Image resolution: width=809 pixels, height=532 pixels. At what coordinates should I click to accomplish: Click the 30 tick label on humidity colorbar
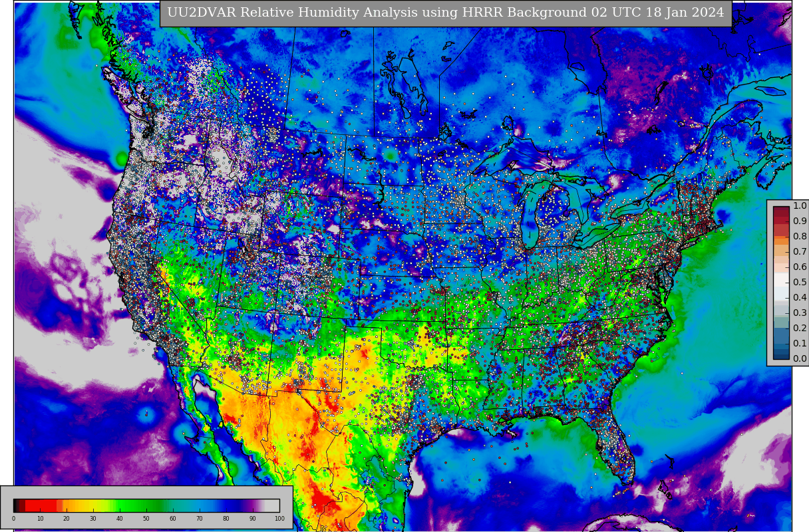[x=93, y=519]
